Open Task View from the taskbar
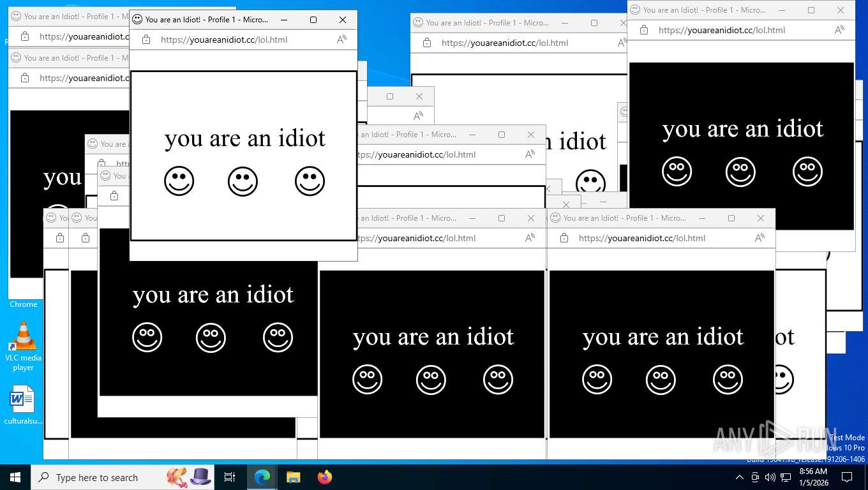Viewport: 868px width, 490px height. coord(230,477)
